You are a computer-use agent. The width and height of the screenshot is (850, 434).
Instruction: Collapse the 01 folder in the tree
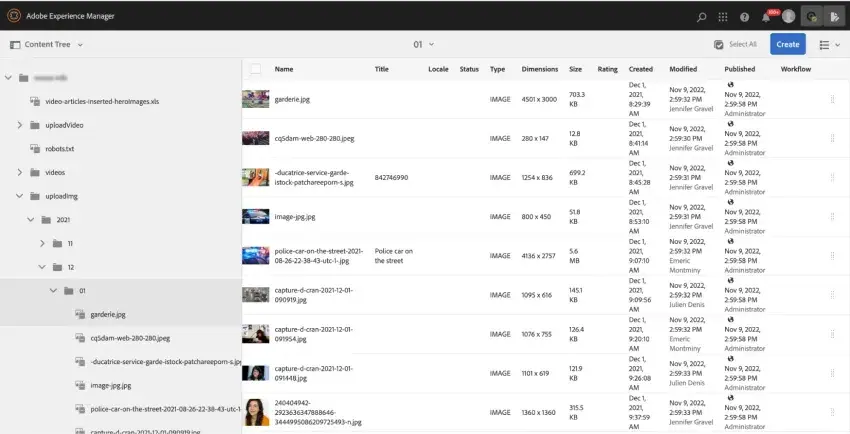coord(53,290)
